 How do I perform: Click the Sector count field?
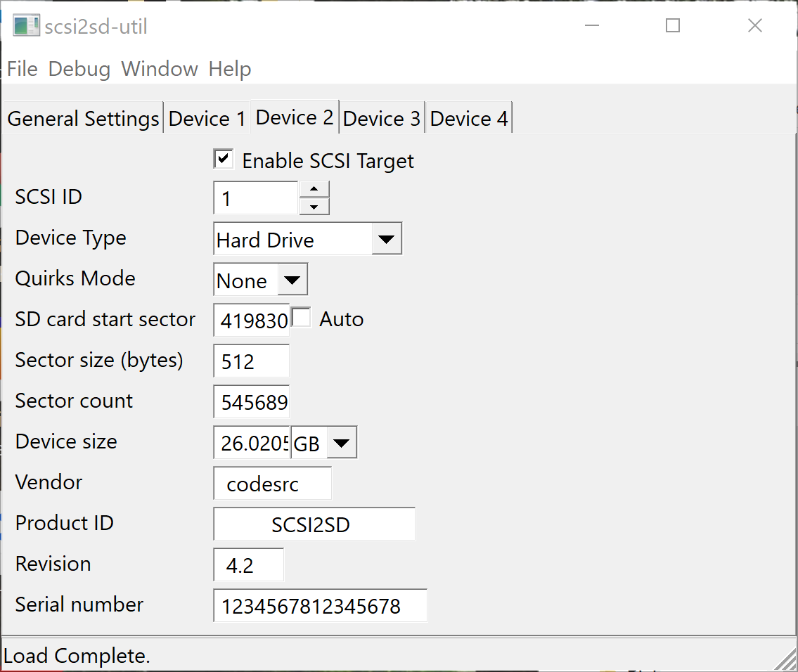pyautogui.click(x=252, y=402)
